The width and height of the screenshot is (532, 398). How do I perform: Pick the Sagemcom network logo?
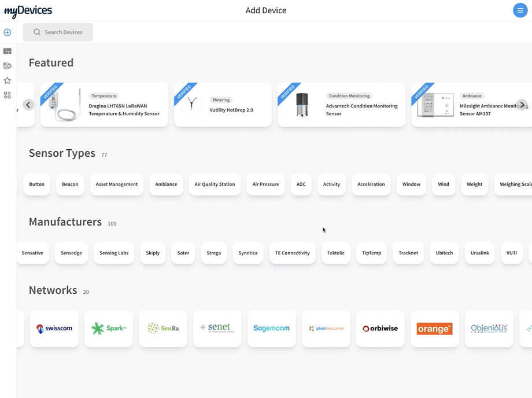click(272, 329)
